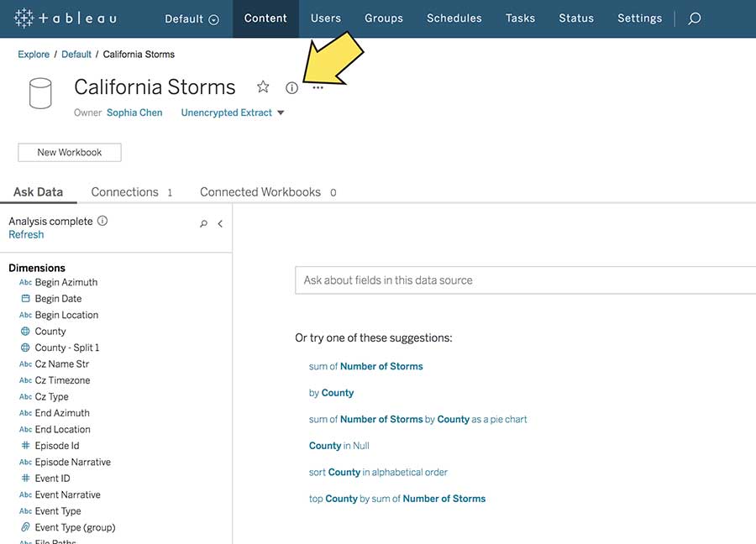
Task: Click Abc icon next to Cz Timezone
Action: (x=25, y=380)
